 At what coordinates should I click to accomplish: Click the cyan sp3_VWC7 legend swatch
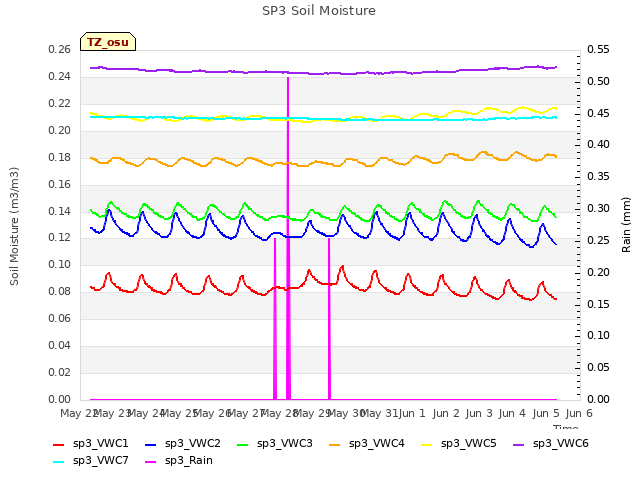[x=59, y=462]
